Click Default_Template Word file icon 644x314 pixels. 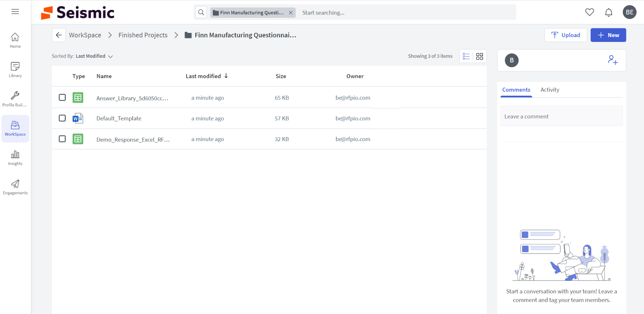(78, 118)
